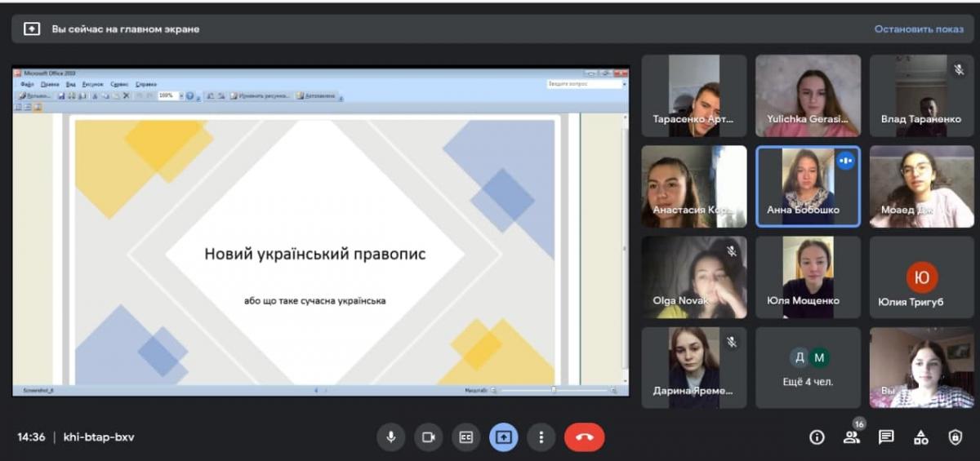The image size is (980, 461).
Task: Go to previous picture arrow at bottom
Action: 316,390
